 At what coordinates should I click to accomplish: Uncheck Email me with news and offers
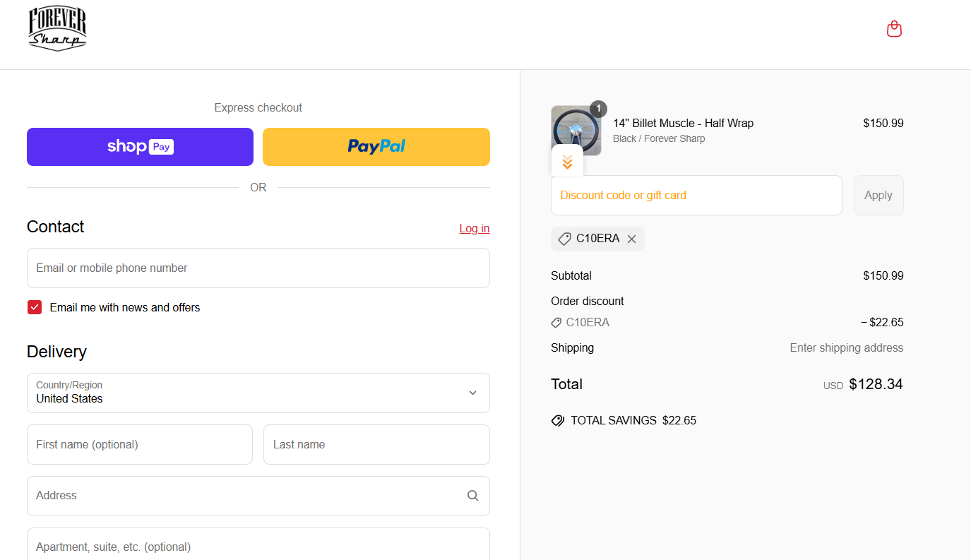pyautogui.click(x=35, y=307)
